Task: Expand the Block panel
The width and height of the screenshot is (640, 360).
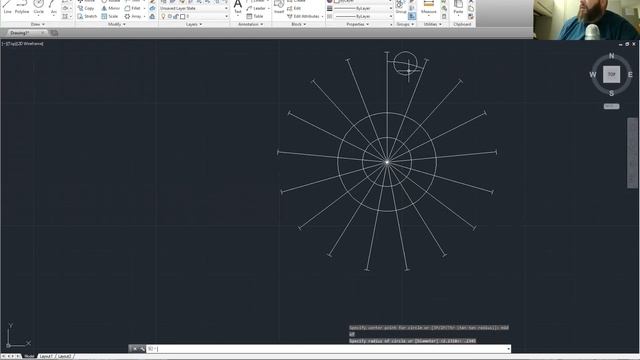Action: coord(298,24)
